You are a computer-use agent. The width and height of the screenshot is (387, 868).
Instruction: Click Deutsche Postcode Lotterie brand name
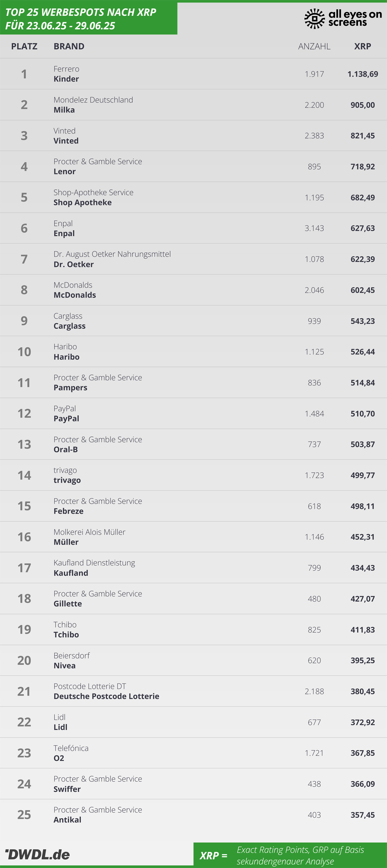[x=106, y=696]
